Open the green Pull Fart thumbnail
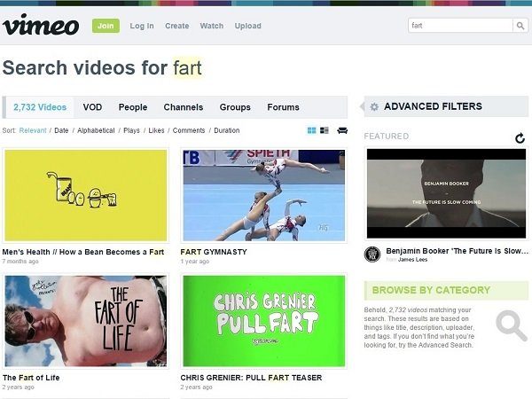532x399 pixels. pyautogui.click(x=264, y=321)
